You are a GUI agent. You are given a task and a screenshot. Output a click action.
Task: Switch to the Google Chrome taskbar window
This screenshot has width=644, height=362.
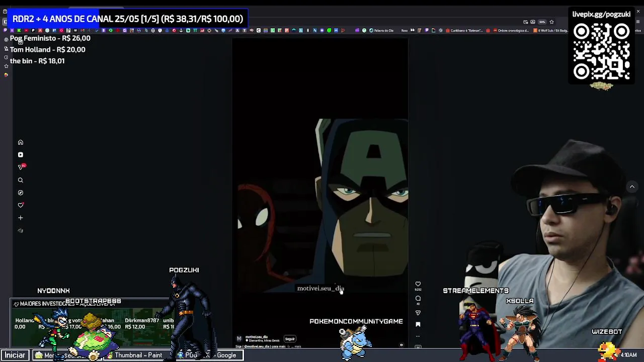(x=210, y=355)
